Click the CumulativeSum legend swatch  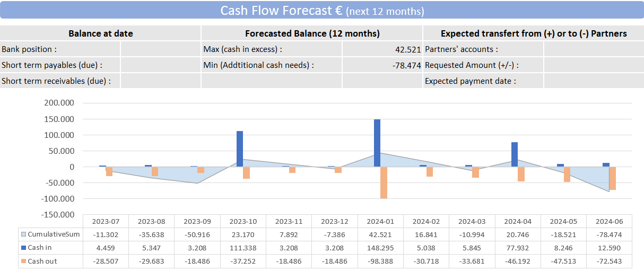pos(23,234)
